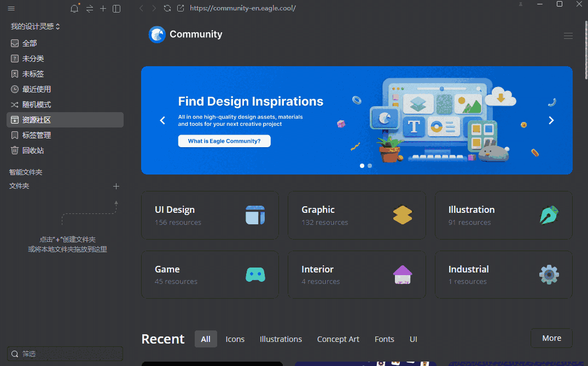Viewport: 588px width, 366px height.
Task: Select the 随机模式 shuffle icon in sidebar
Action: click(x=14, y=104)
